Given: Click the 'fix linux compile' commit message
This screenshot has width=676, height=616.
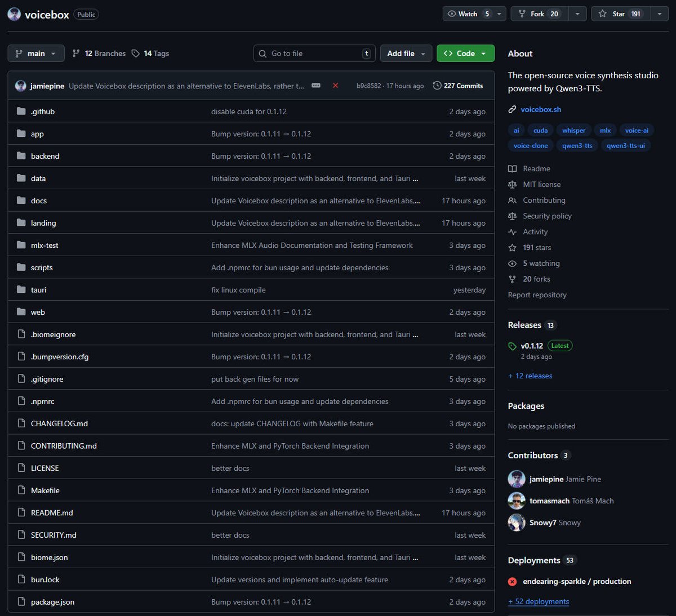Looking at the screenshot, I should tap(238, 290).
